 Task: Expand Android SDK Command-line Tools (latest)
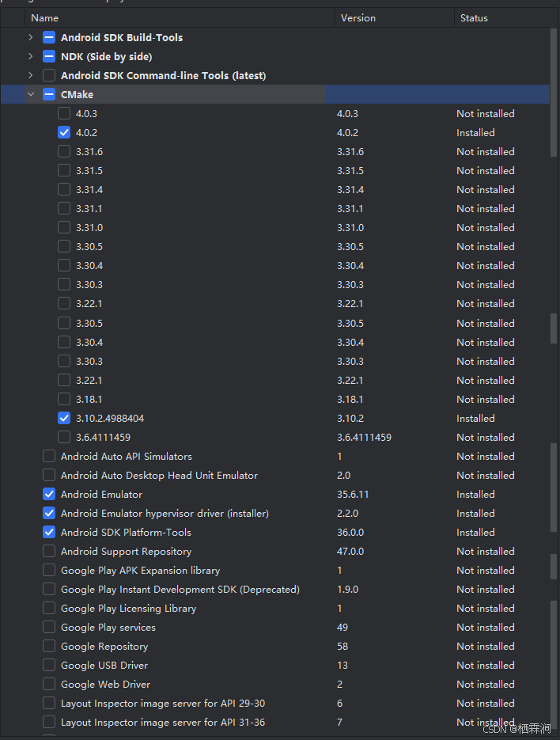coord(31,75)
